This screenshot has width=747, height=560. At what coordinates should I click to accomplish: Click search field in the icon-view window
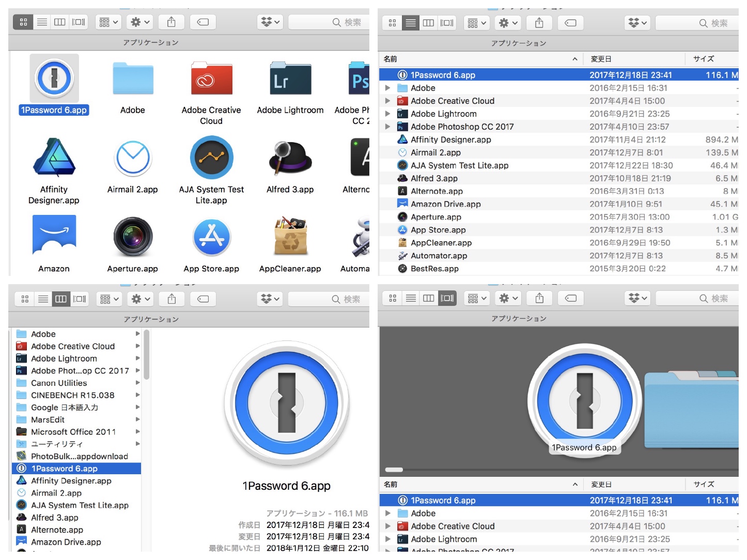329,22
